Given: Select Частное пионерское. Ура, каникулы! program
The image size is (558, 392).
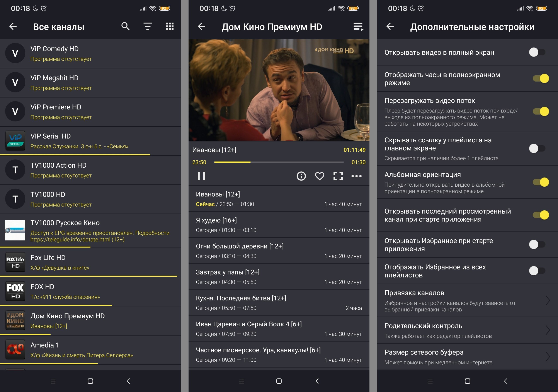Looking at the screenshot, I should tap(279, 355).
